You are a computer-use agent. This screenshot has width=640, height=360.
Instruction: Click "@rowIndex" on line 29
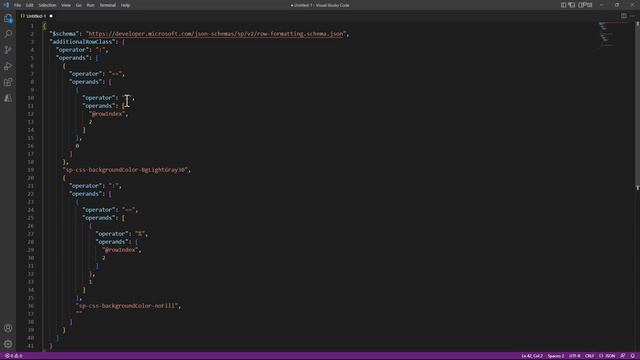tap(120, 250)
